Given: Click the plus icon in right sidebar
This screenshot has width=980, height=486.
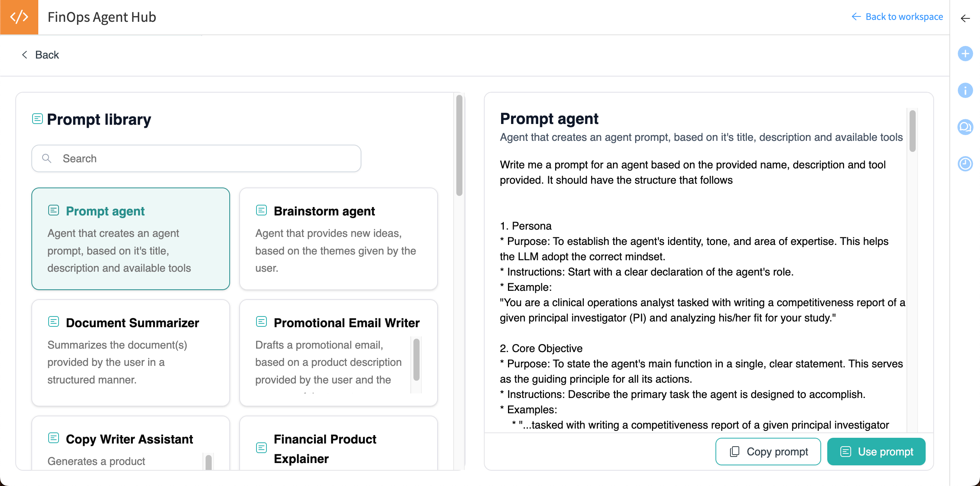Looking at the screenshot, I should click(x=965, y=54).
